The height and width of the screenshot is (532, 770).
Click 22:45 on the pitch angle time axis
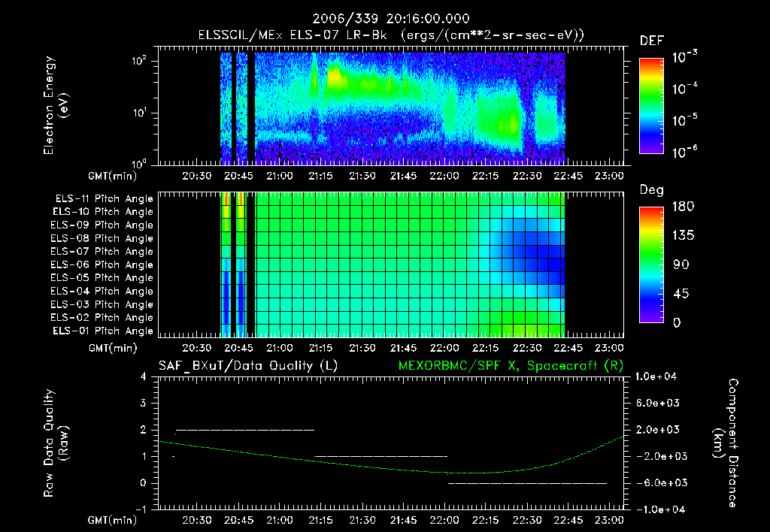click(x=568, y=349)
